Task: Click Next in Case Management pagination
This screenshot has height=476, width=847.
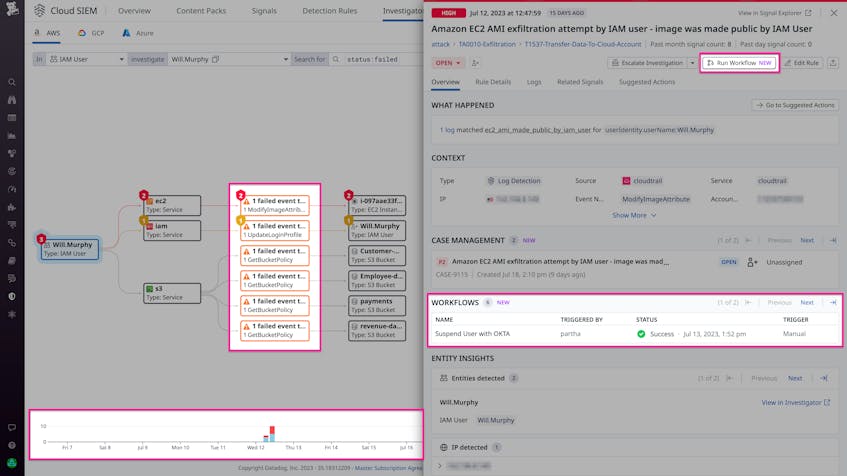Action: (x=806, y=240)
